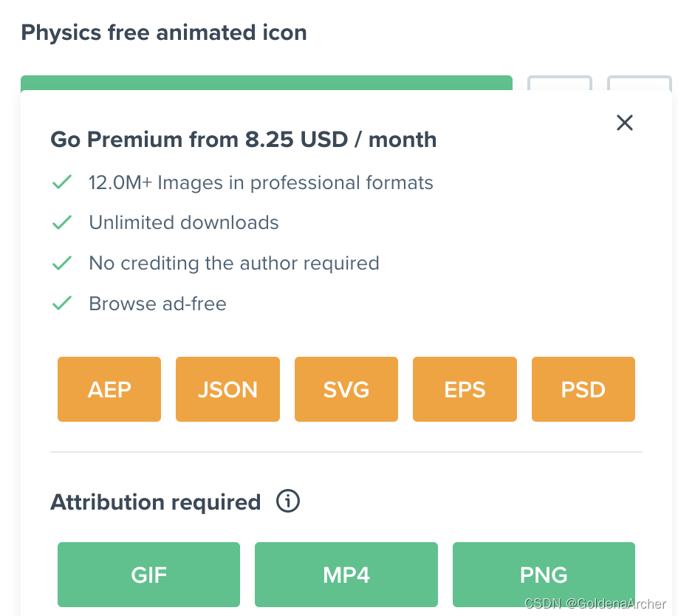Download the icon in AEP format

point(109,389)
